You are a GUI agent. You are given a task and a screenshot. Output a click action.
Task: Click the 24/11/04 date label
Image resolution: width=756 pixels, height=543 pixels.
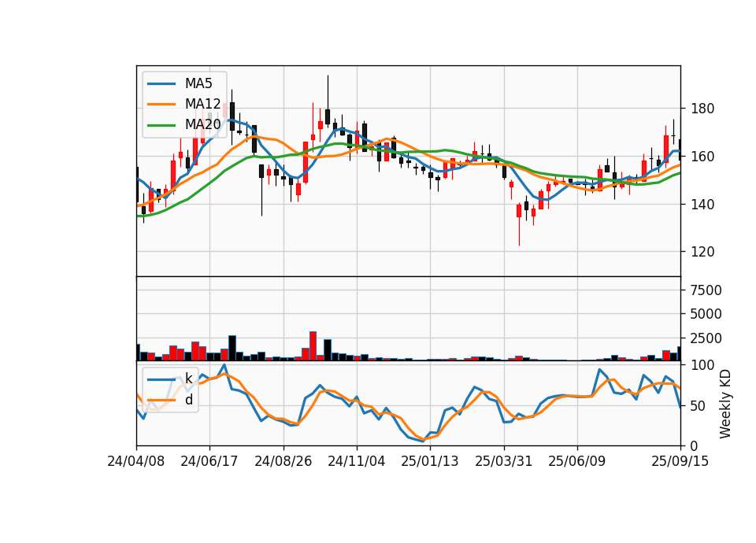click(356, 461)
